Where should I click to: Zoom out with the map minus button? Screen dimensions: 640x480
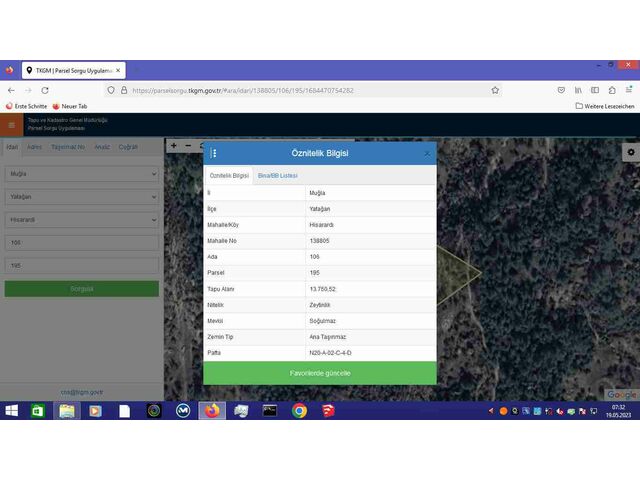188,146
